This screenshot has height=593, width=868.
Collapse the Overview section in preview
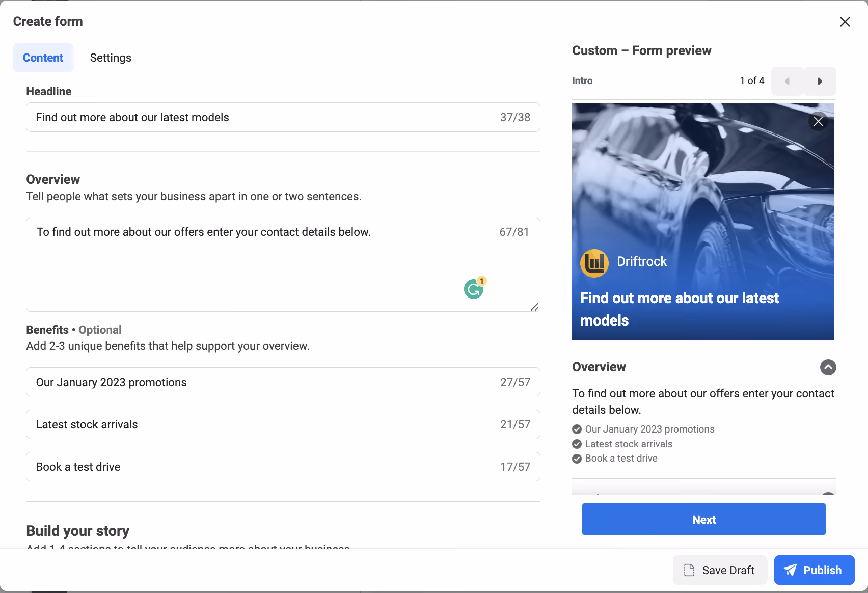tap(828, 367)
